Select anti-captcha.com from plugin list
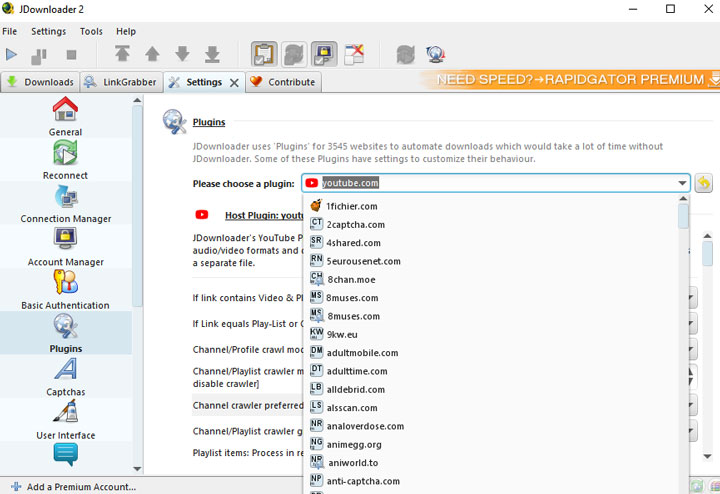 pyautogui.click(x=490, y=482)
